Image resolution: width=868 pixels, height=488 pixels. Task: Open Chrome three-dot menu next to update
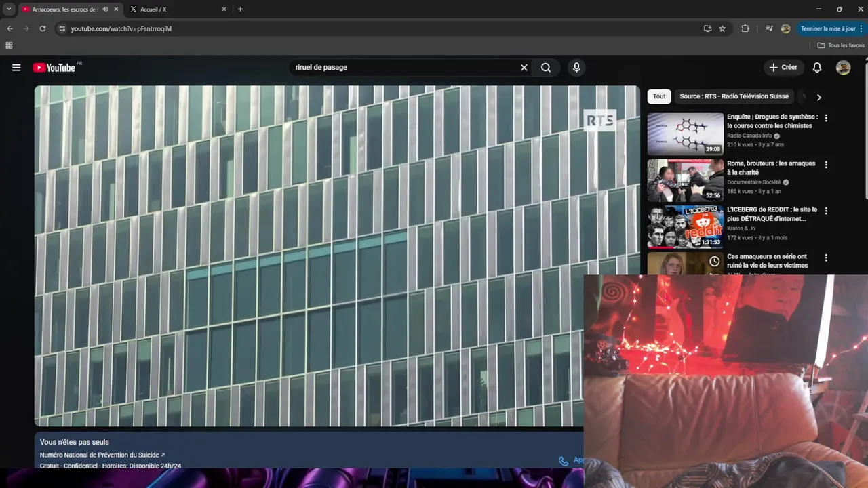click(x=861, y=28)
